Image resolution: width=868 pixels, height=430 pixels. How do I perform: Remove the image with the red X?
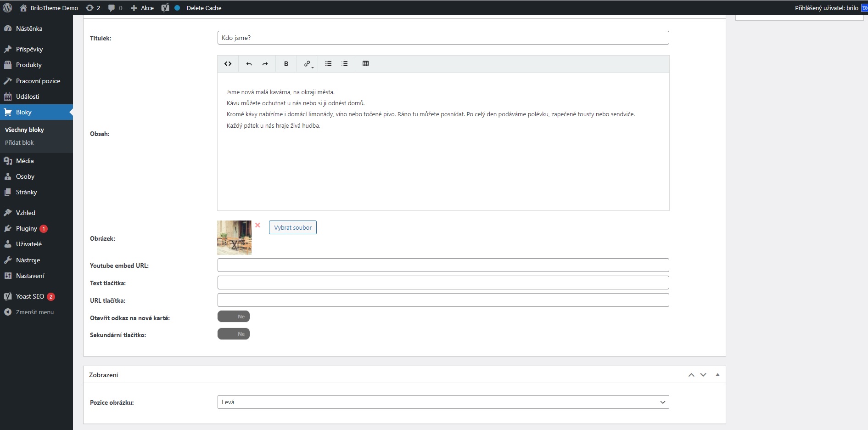[258, 225]
